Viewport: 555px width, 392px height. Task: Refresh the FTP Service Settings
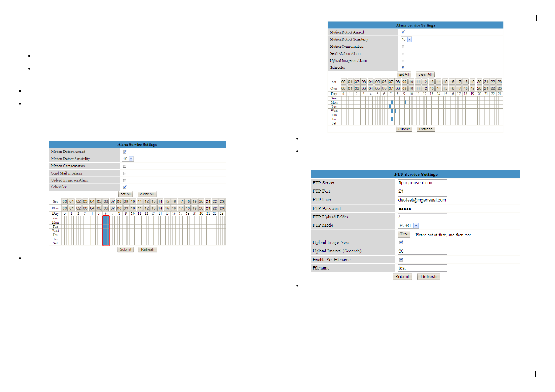(x=428, y=277)
